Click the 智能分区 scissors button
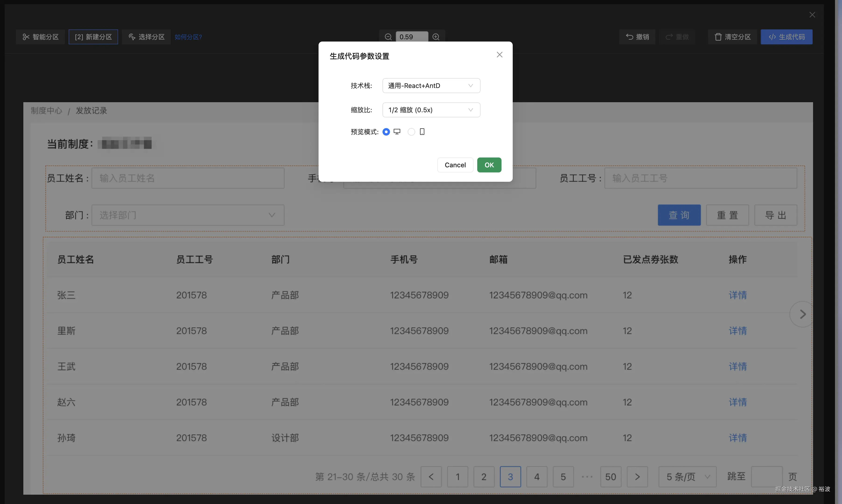The height and width of the screenshot is (504, 842). click(x=40, y=37)
